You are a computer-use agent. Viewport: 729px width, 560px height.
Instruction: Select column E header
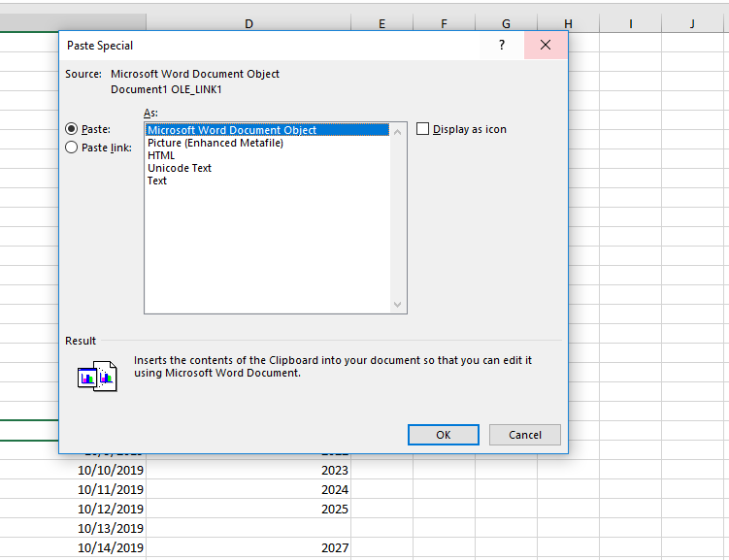tap(381, 23)
